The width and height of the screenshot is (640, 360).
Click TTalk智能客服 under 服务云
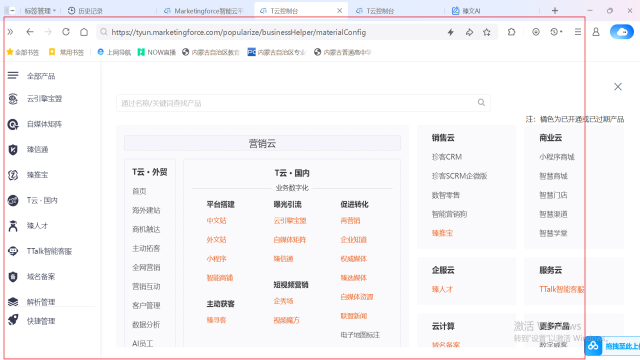pos(562,289)
